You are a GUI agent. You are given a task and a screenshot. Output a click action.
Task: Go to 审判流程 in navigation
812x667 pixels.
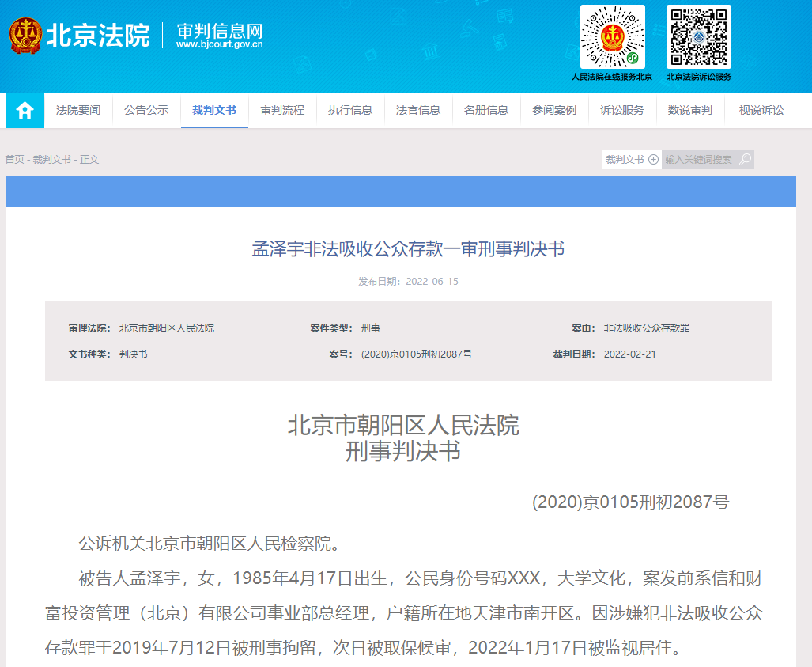tap(282, 111)
